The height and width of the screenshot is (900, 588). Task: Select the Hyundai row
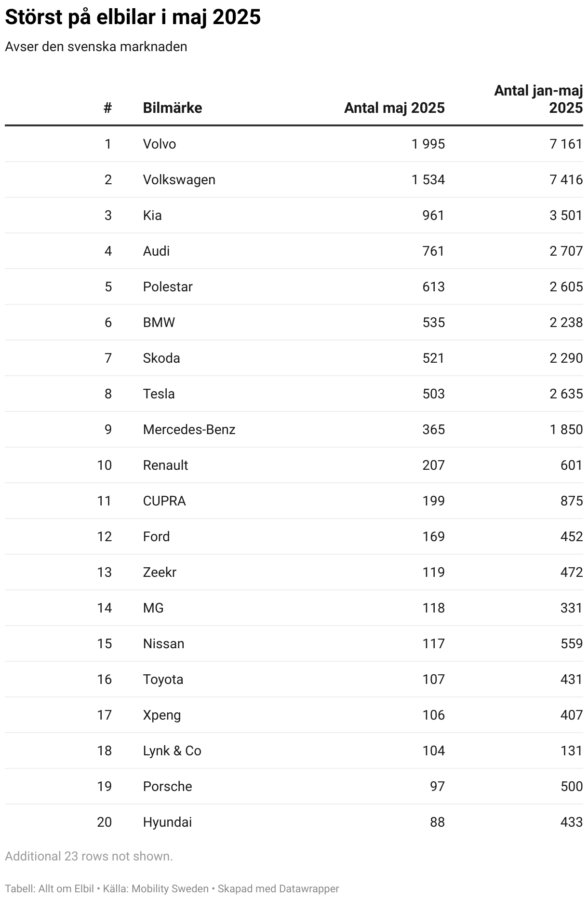point(294,822)
